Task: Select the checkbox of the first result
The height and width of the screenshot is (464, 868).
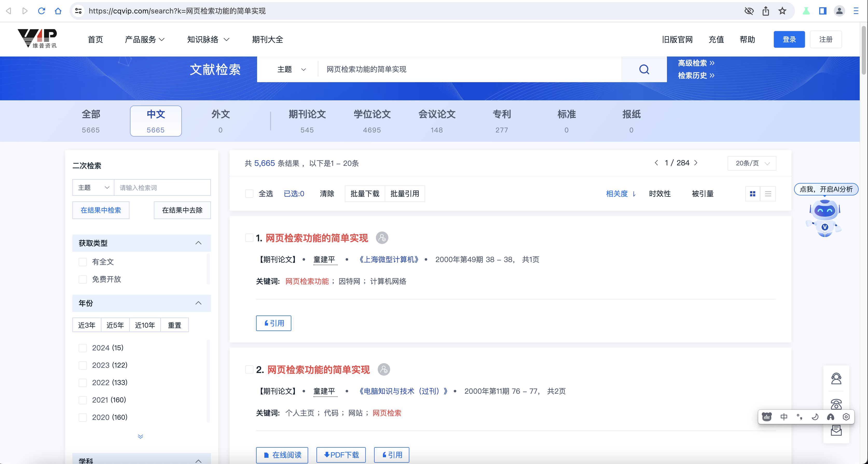Action: (249, 237)
